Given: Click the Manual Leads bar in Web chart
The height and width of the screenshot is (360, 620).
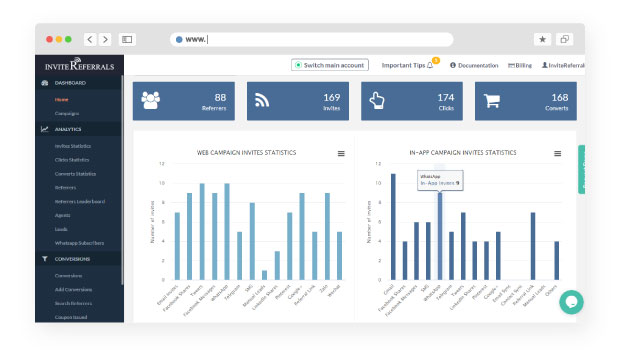Looking at the screenshot, I should coord(265,275).
